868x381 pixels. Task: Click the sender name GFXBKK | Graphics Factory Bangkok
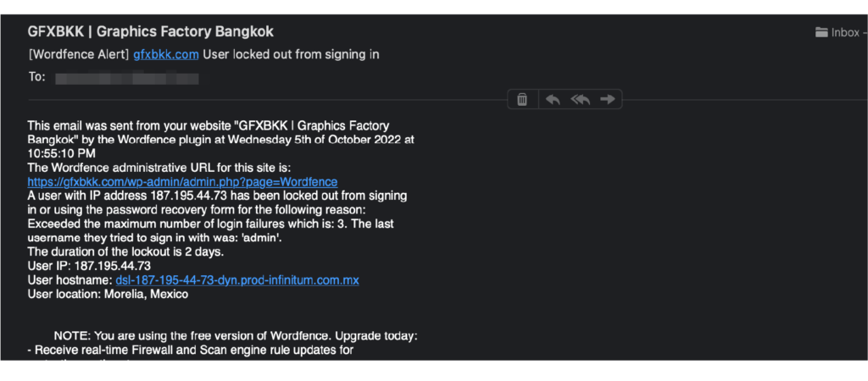pos(151,32)
